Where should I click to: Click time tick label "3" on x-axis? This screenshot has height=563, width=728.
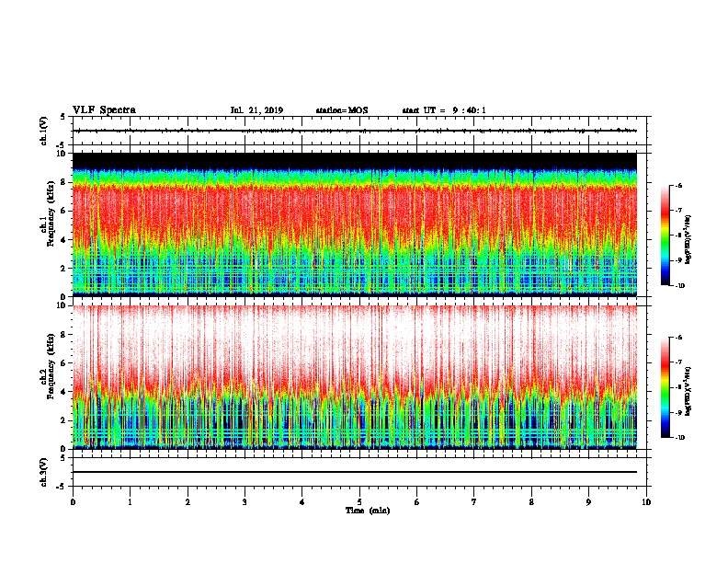pyautogui.click(x=245, y=502)
